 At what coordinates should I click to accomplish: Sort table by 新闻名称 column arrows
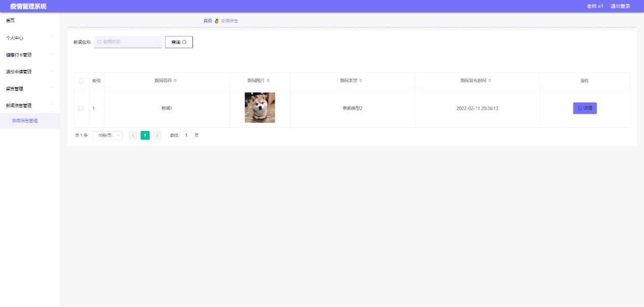[175, 81]
